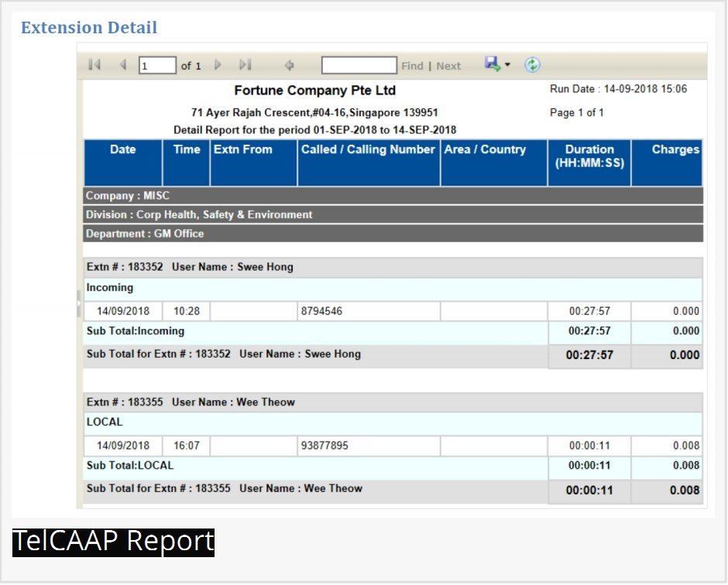Click the Refresh report icon
This screenshot has width=728, height=585.
[533, 65]
